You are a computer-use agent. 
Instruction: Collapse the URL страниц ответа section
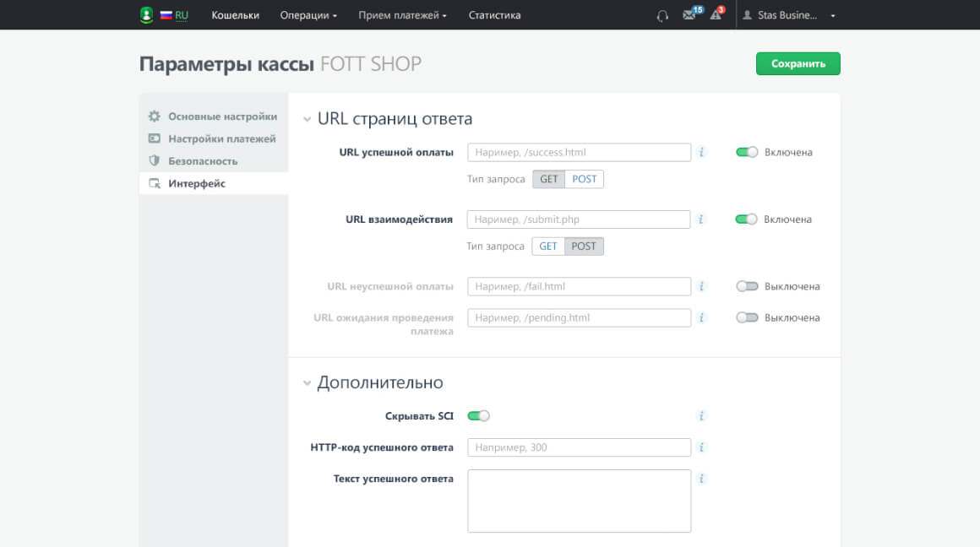[x=308, y=120]
